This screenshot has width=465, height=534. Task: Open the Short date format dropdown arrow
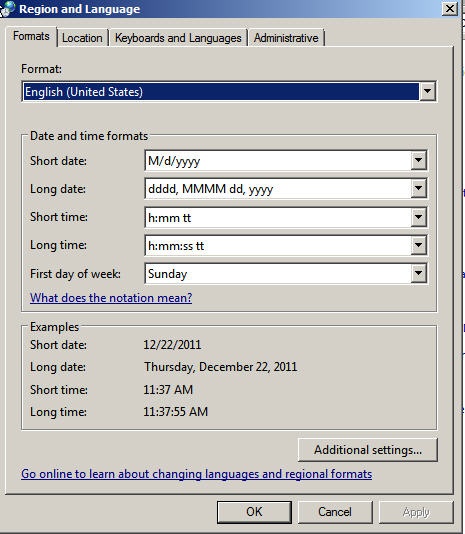coord(418,160)
